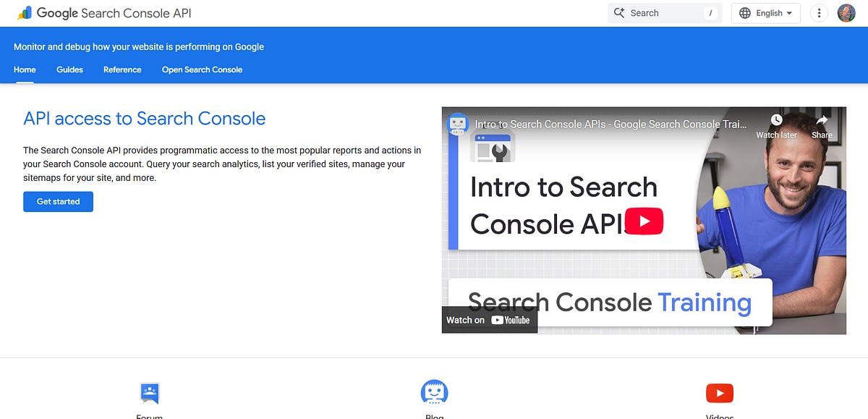
Task: Open the Videos YouTube icon
Action: (x=719, y=393)
